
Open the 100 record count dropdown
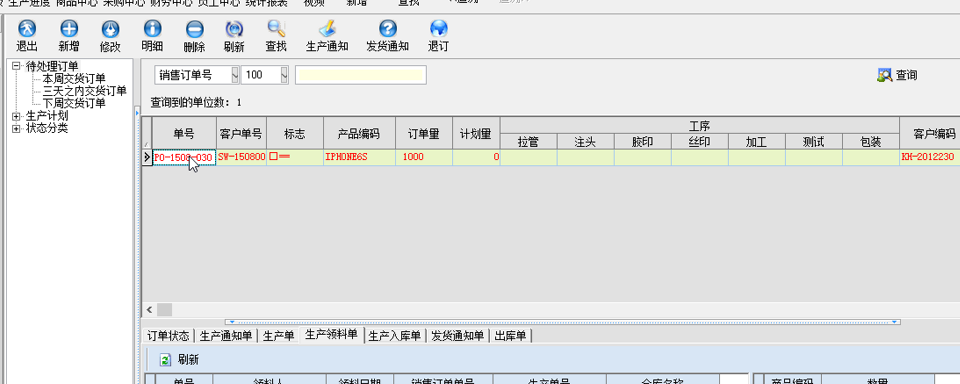(284, 75)
